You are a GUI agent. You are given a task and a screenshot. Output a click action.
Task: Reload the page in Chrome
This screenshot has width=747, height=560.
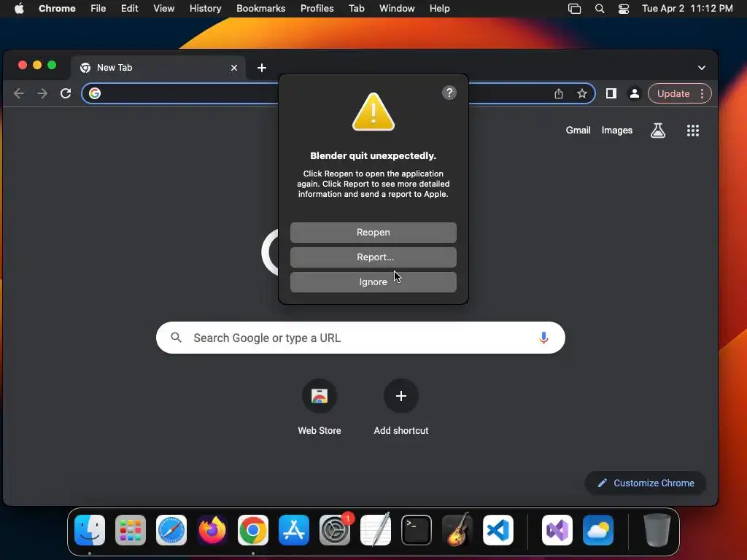[66, 93]
